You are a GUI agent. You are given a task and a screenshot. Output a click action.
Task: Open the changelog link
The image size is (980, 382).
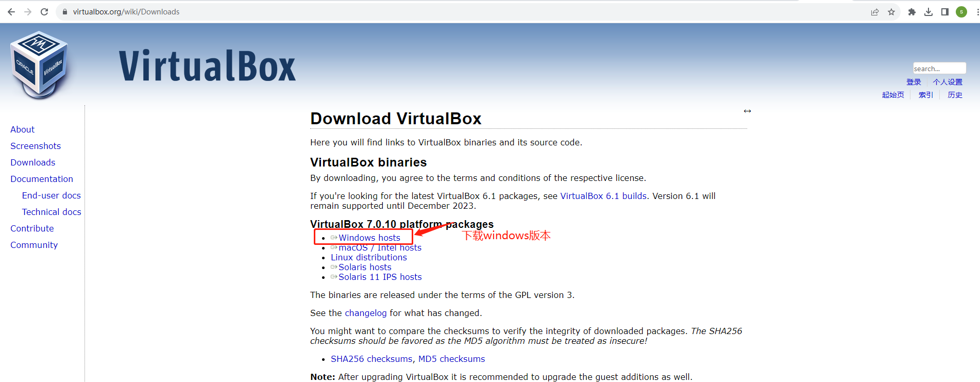point(366,313)
